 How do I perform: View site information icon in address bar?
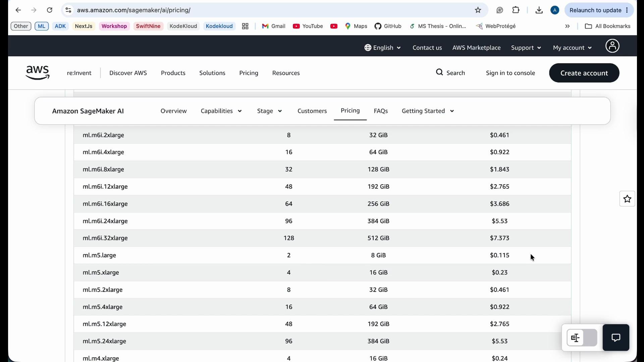coord(68,10)
